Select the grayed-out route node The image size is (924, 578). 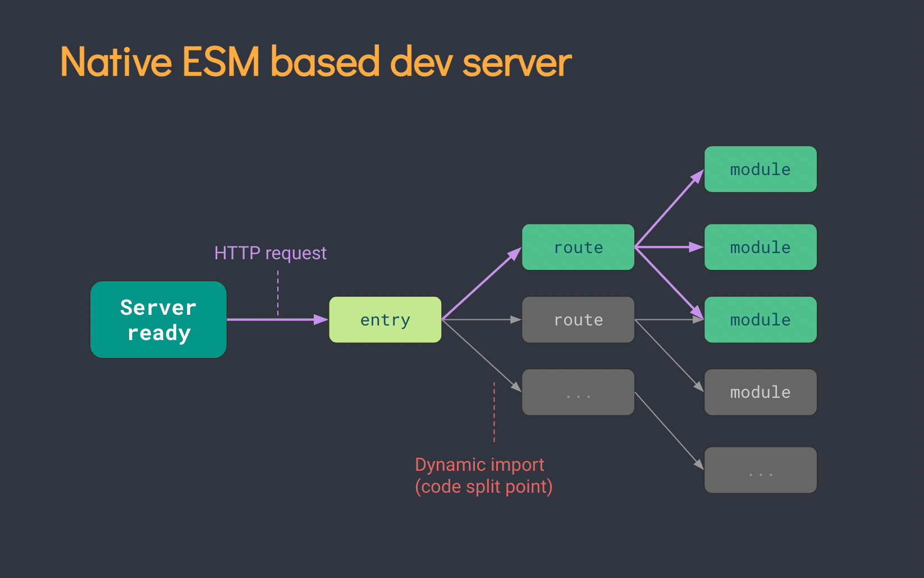click(x=578, y=319)
